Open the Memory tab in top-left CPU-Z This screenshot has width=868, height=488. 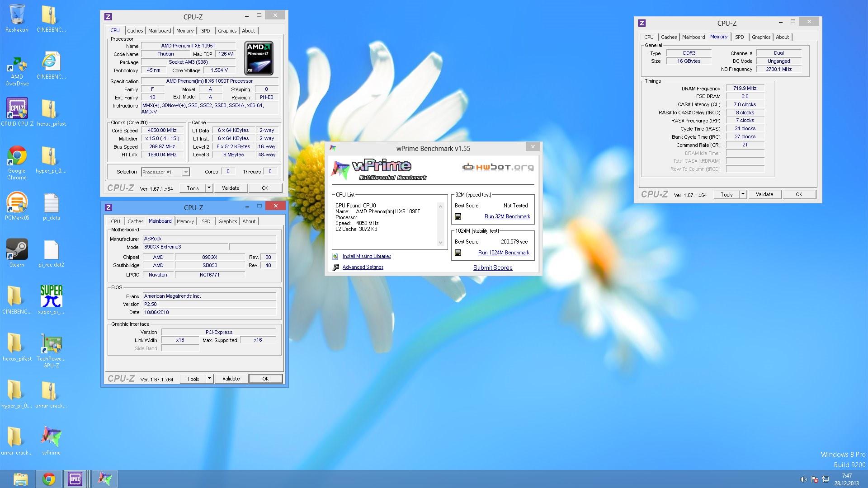185,31
